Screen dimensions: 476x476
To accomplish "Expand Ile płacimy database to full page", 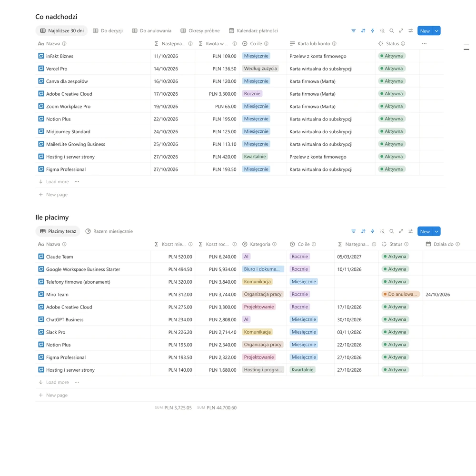I will [401, 231].
